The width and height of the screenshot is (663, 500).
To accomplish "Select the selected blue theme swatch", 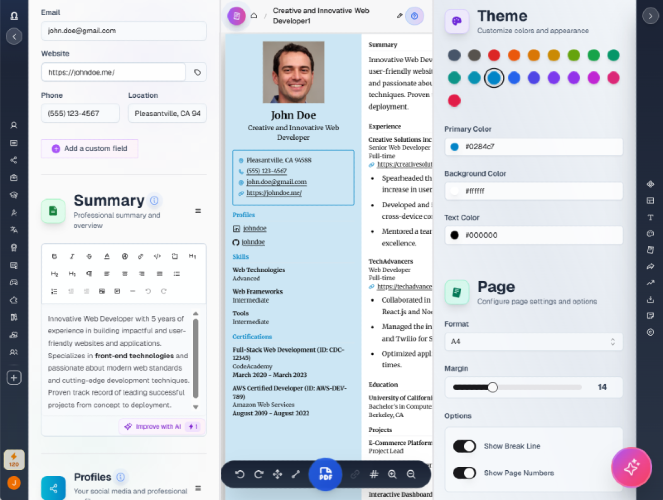I will click(494, 78).
